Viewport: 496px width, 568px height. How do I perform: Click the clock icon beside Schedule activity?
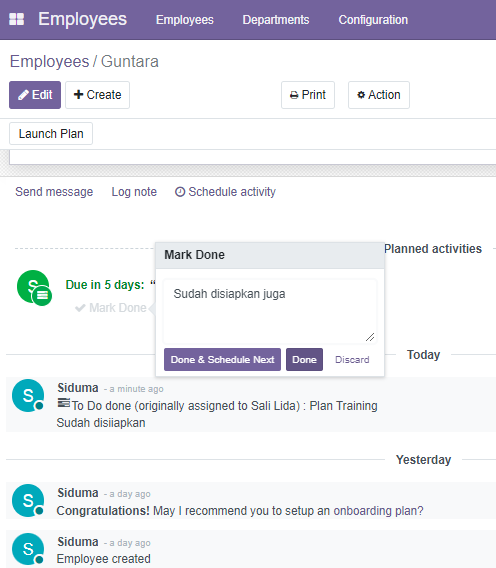point(180,192)
